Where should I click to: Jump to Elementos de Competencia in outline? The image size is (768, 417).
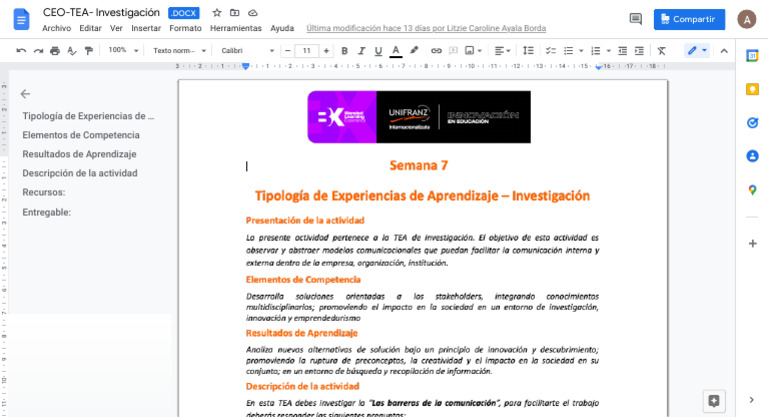[x=81, y=135]
